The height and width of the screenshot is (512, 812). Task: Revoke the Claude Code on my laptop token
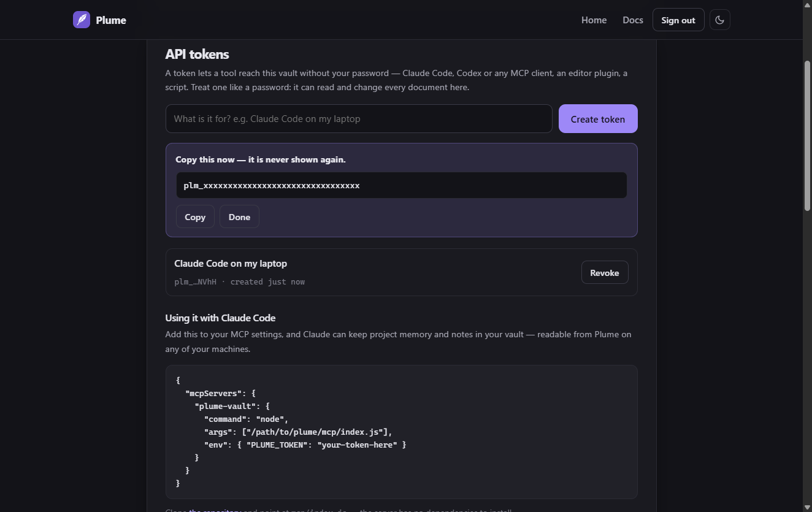(x=605, y=273)
